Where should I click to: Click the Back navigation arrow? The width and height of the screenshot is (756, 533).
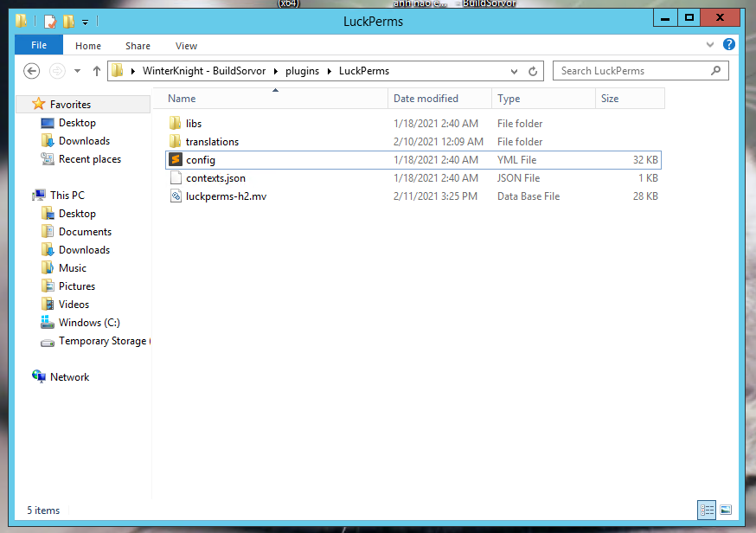click(x=32, y=71)
